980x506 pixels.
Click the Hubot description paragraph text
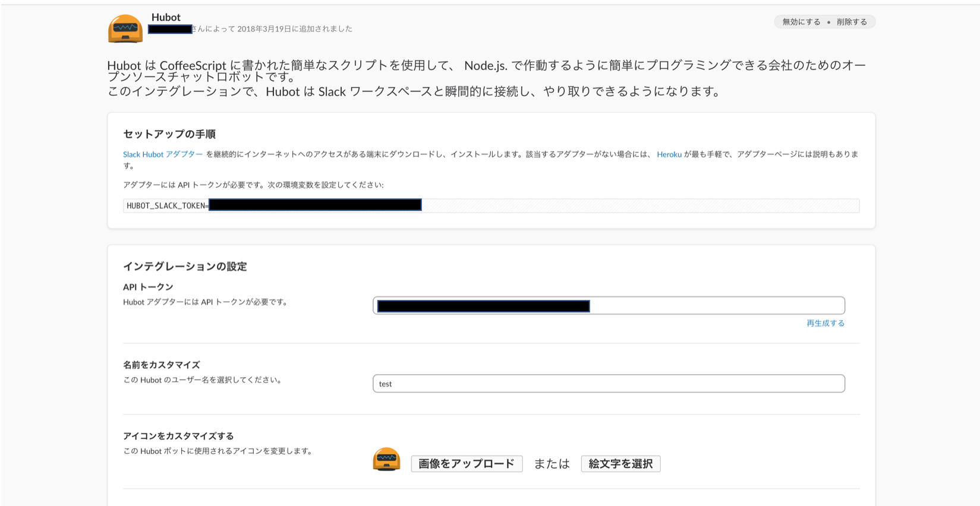click(x=487, y=78)
